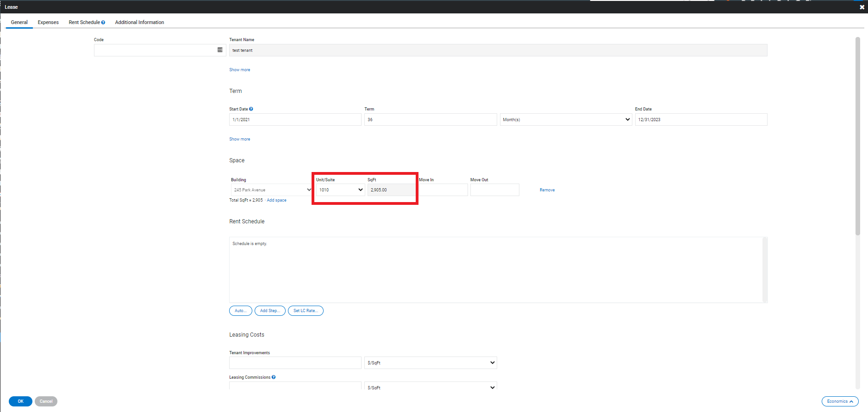Click the 'Schedule is empty.' text
The width and height of the screenshot is (868, 412).
(250, 244)
